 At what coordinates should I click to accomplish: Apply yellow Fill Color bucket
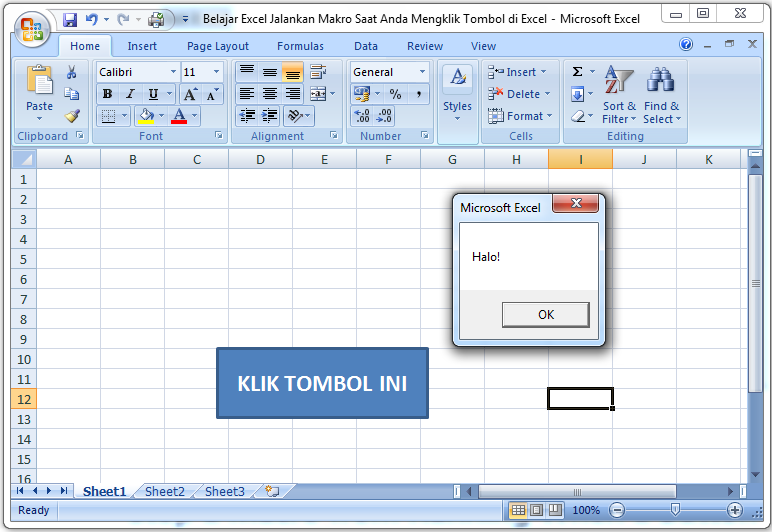click(x=146, y=116)
